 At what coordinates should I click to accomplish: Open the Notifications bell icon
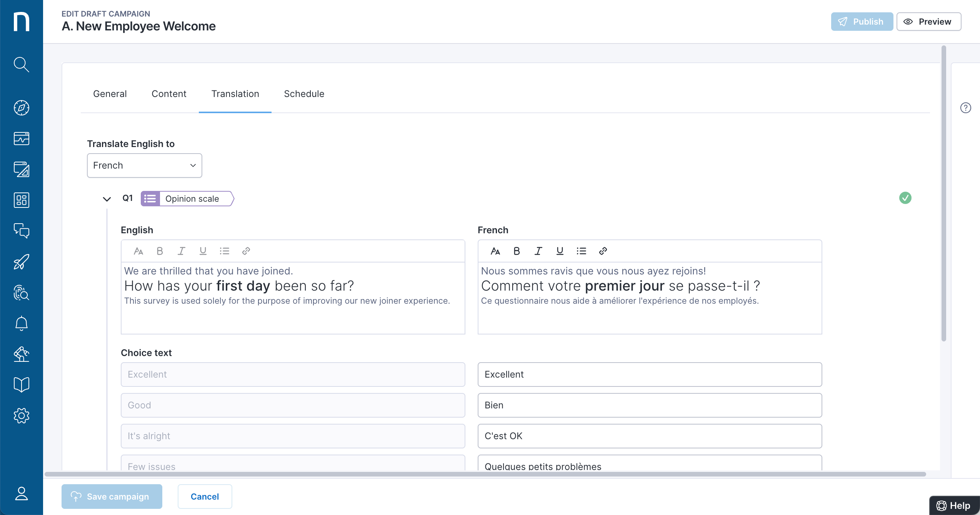coord(22,323)
